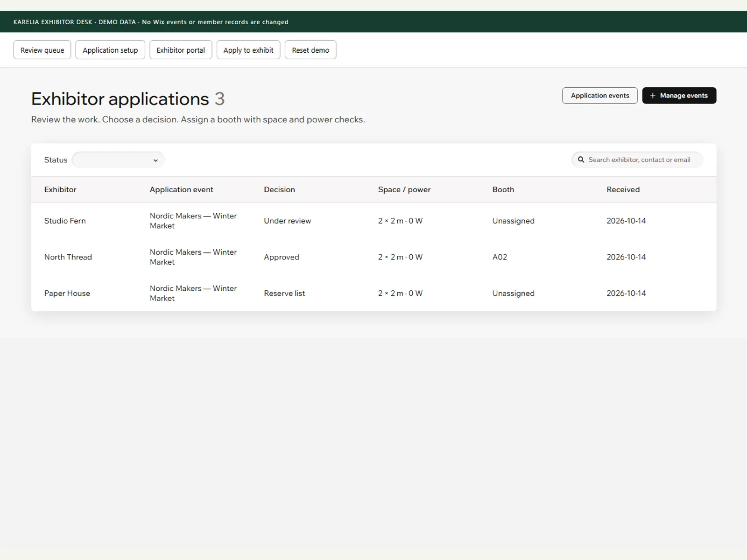Click the Received column header
The height and width of the screenshot is (560, 747).
tap(623, 189)
